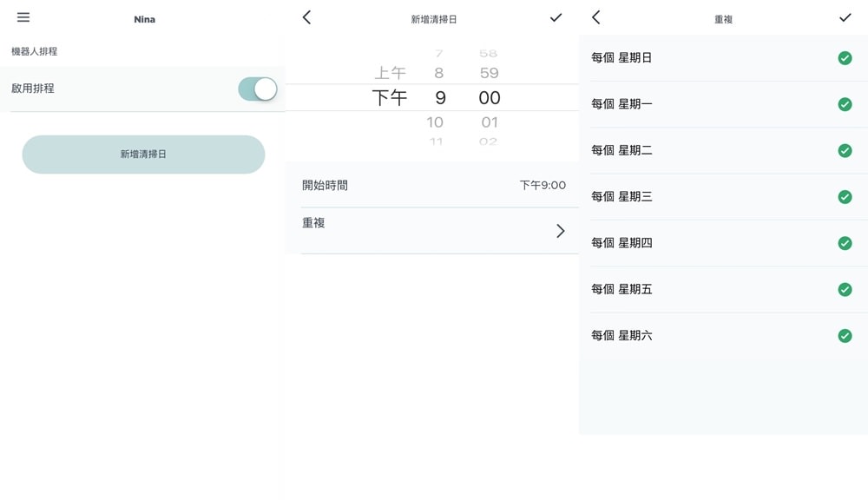
Task: Toggle the 每個 星期五 checkmark
Action: click(x=845, y=289)
